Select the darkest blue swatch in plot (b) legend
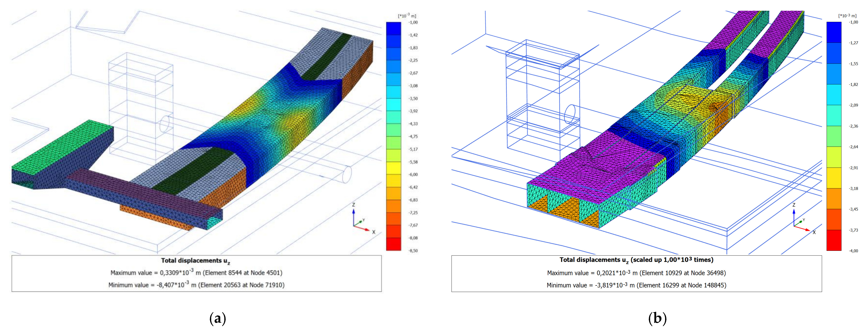Screen dimensions: 868x334 (834, 32)
